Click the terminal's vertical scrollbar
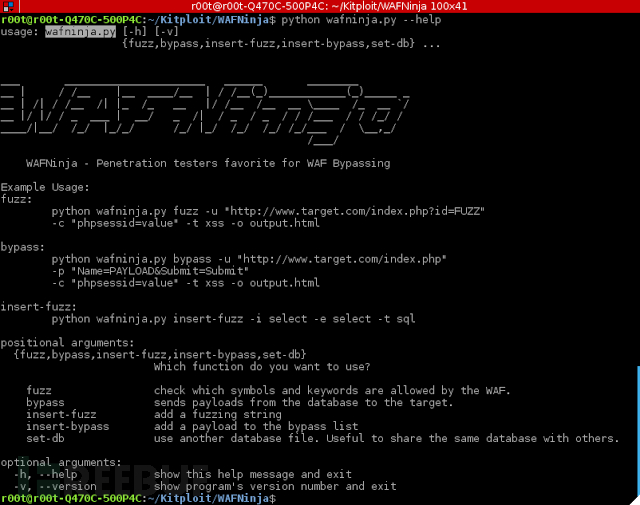The image size is (640, 505). [x=638, y=432]
